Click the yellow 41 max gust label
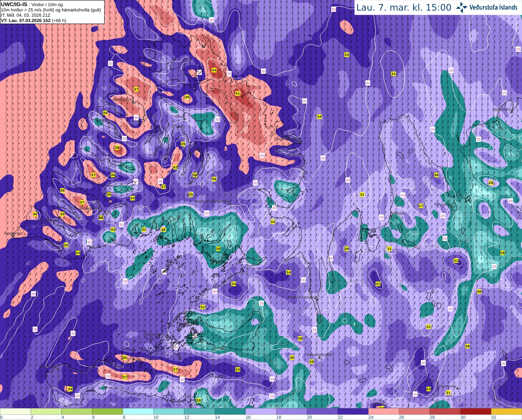522x420 pixels. click(x=238, y=93)
